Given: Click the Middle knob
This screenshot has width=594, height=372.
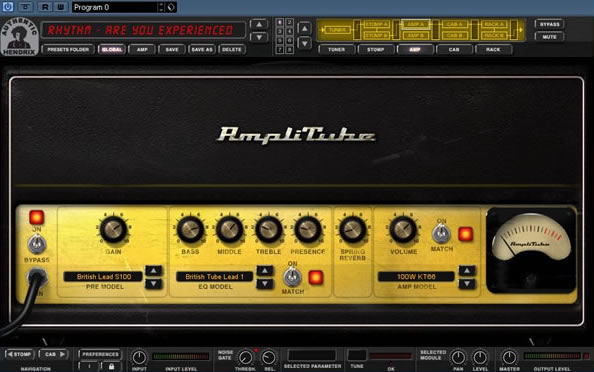Looking at the screenshot, I should point(229,230).
